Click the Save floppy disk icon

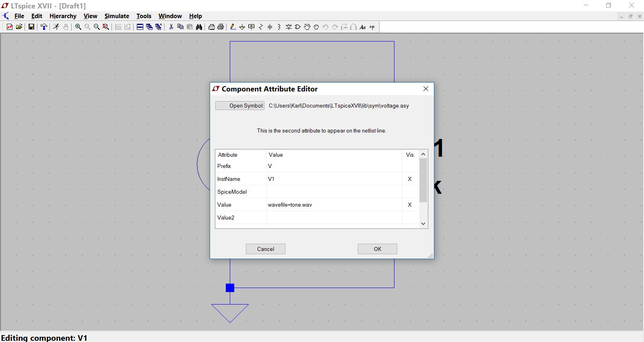tap(31, 27)
